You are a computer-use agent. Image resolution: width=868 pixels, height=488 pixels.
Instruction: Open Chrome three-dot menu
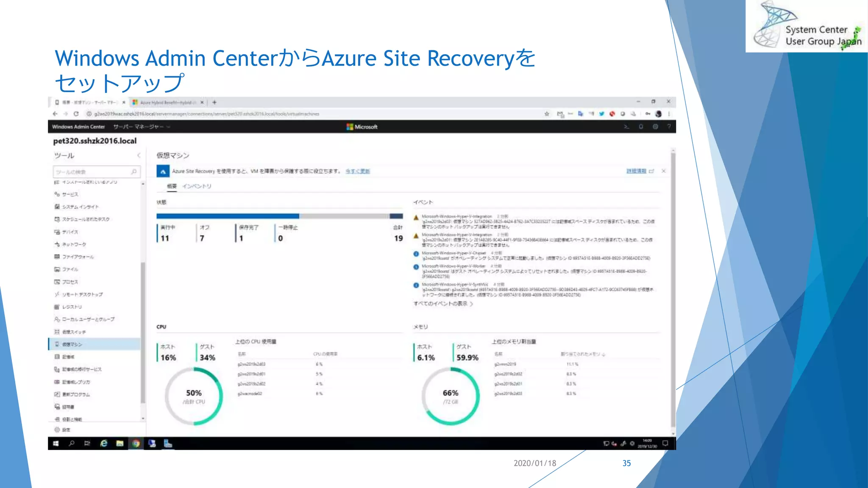669,114
